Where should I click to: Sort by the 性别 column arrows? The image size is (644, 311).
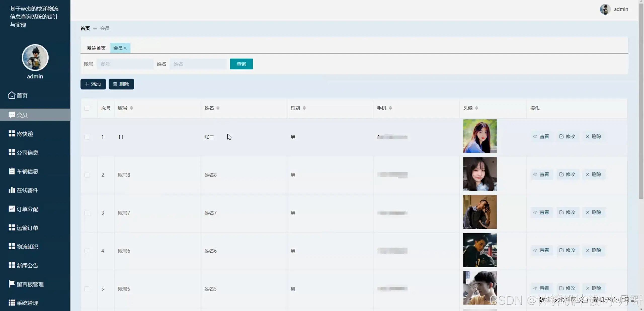304,108
